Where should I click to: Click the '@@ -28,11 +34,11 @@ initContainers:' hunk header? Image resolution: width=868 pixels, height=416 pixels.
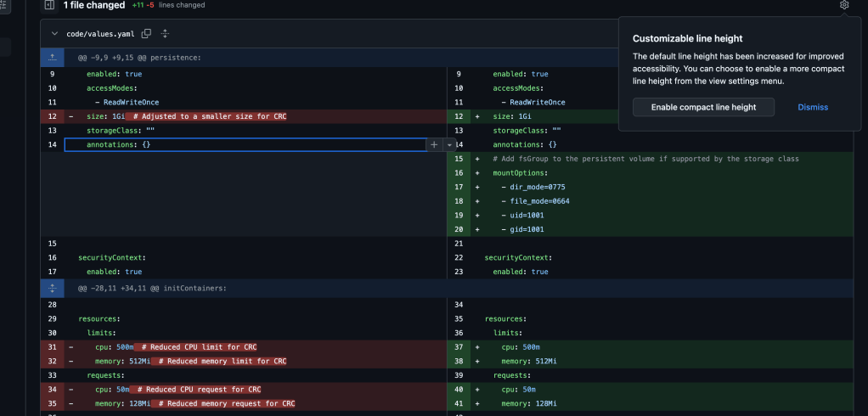(x=152, y=288)
